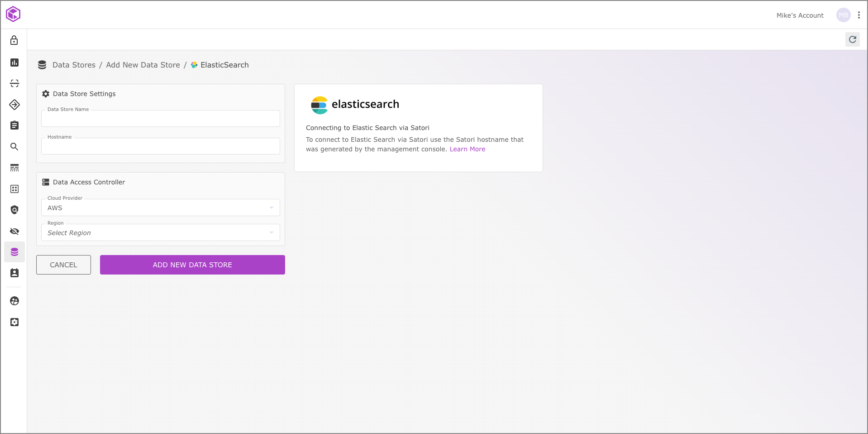The width and height of the screenshot is (868, 434).
Task: Click the magnifying glass search icon
Action: [14, 147]
